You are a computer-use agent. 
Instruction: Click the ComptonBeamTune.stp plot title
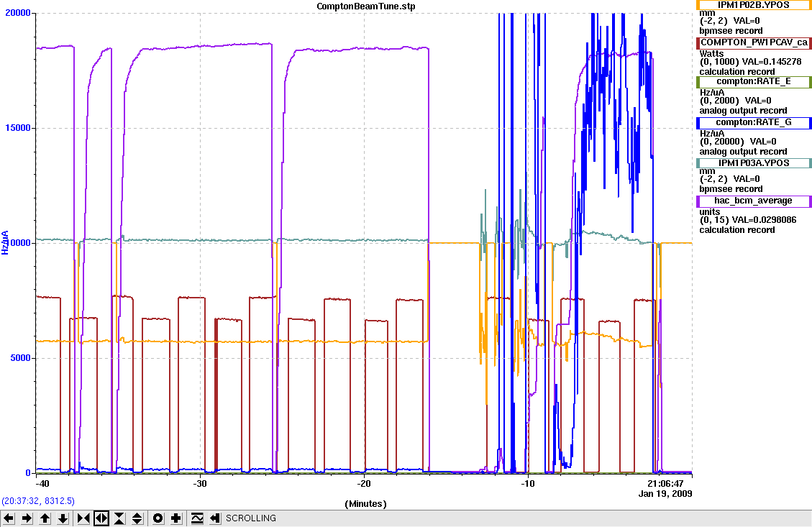tap(366, 6)
